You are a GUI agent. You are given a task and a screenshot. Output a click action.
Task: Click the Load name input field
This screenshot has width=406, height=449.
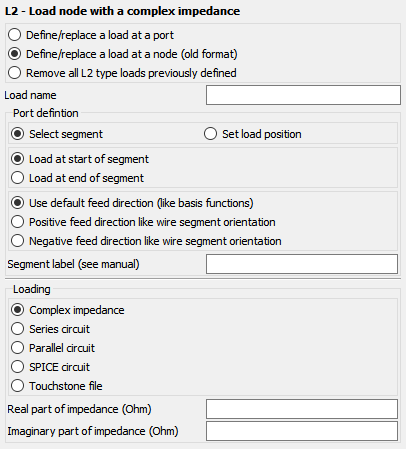[303, 95]
